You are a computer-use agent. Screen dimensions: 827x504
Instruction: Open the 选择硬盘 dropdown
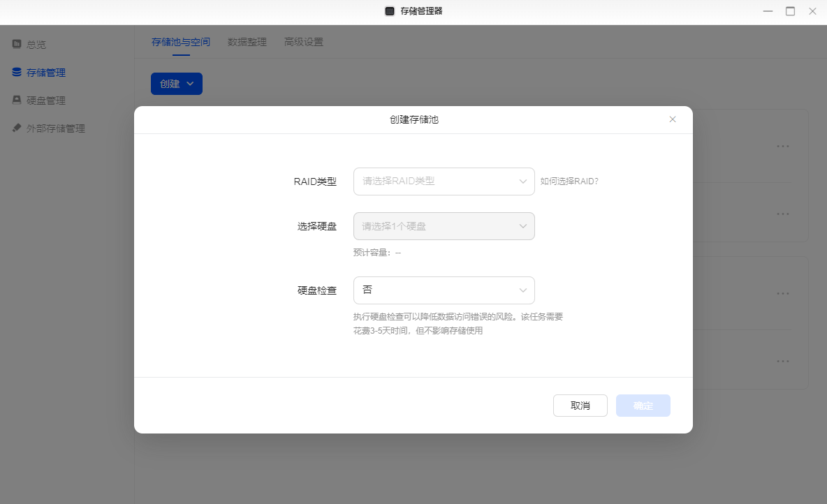pos(444,226)
